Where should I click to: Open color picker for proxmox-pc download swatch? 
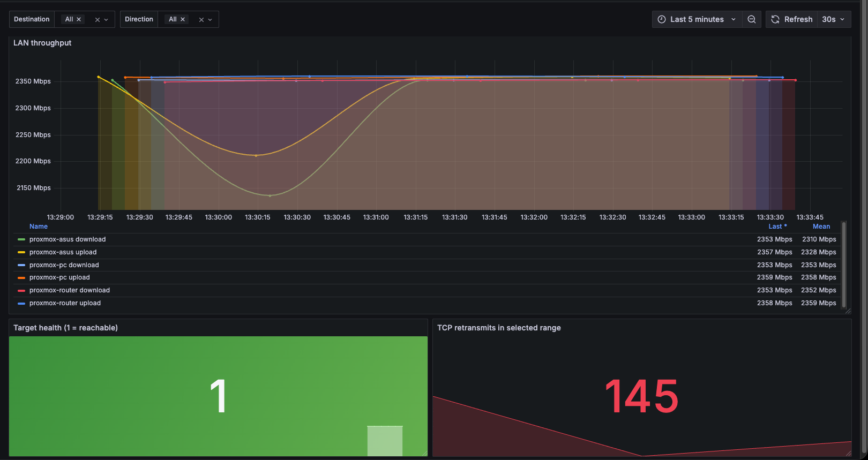[x=21, y=265]
